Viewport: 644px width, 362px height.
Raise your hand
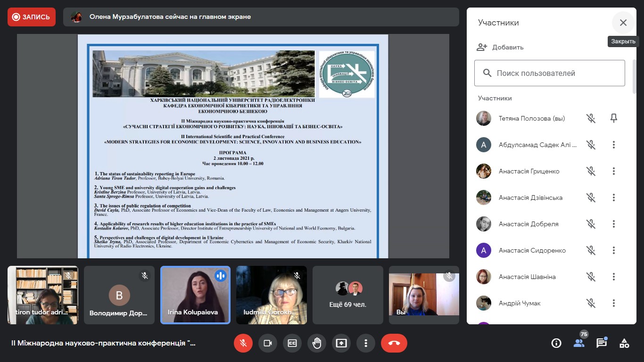pyautogui.click(x=317, y=343)
